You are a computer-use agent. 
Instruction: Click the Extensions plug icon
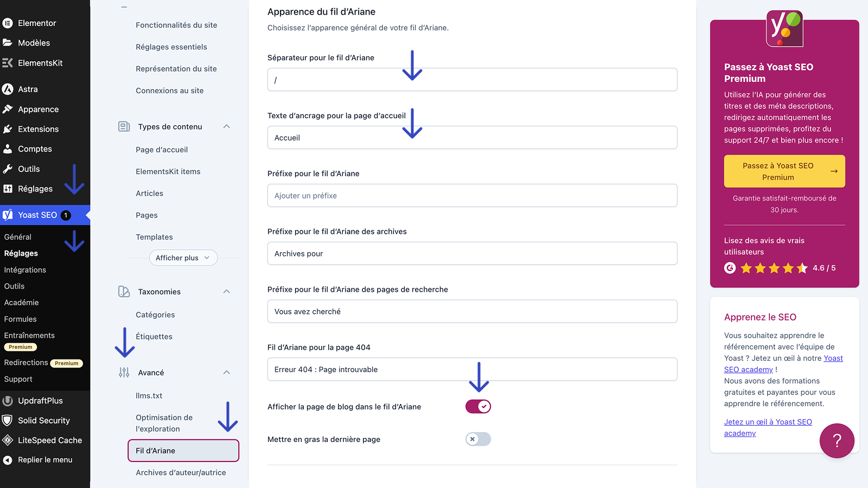[x=8, y=129]
